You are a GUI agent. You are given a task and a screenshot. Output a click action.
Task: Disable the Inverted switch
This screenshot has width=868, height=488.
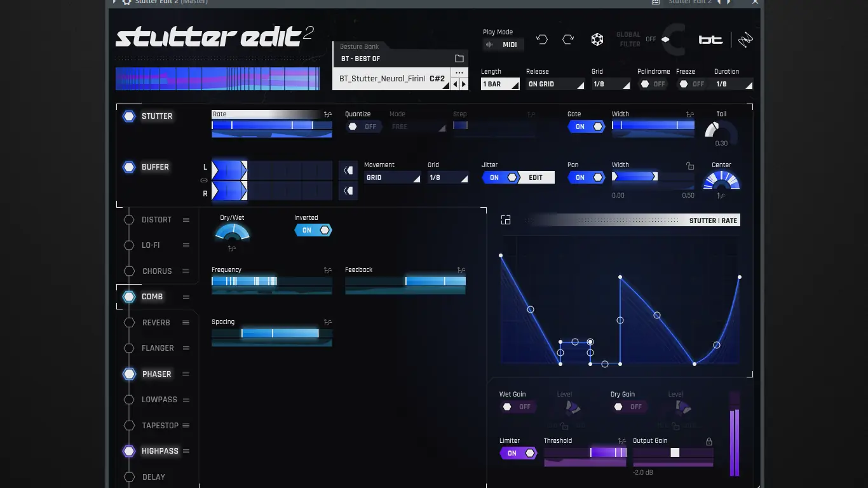313,230
